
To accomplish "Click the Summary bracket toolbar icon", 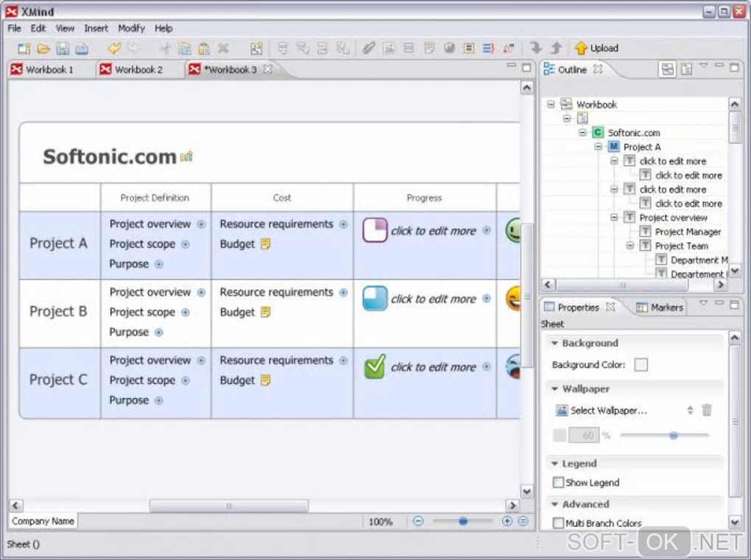I will (488, 48).
